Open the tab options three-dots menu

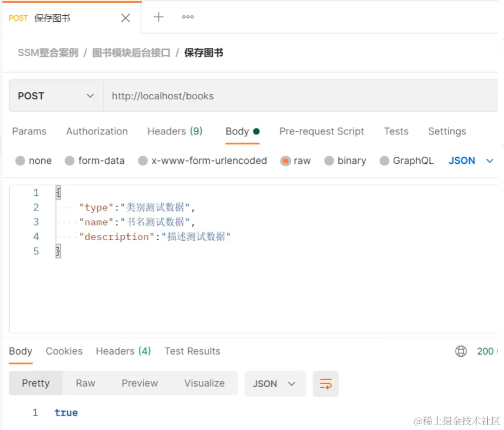click(x=188, y=17)
